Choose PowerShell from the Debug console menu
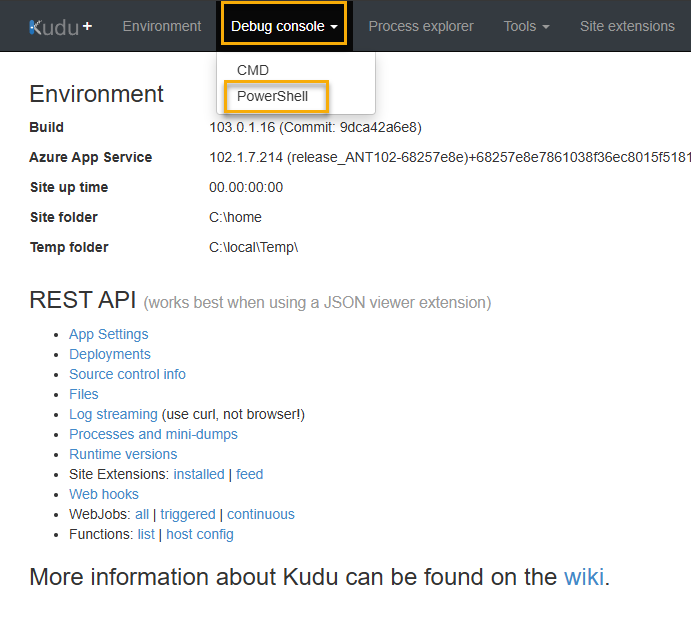 [272, 96]
